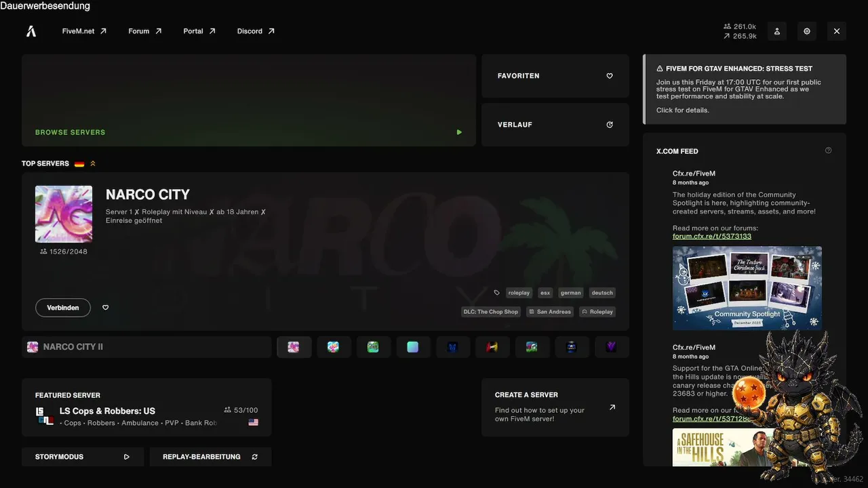The width and height of the screenshot is (868, 488).
Task: Click the deutsch tag
Action: (602, 293)
